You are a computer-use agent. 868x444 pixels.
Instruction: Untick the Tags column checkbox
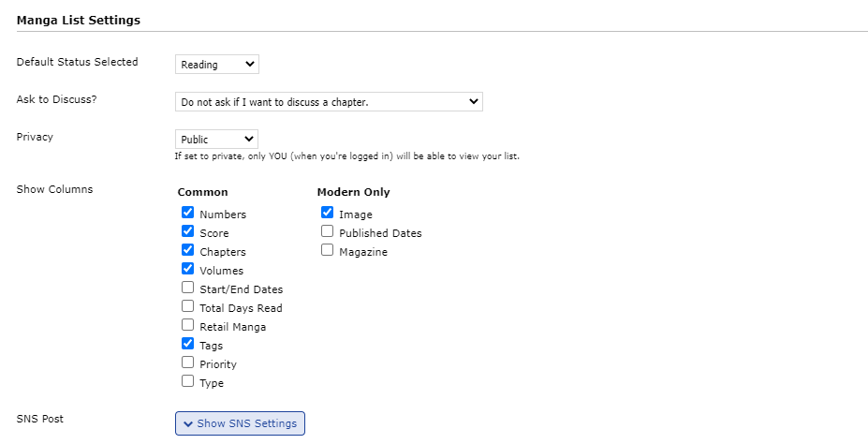click(188, 345)
